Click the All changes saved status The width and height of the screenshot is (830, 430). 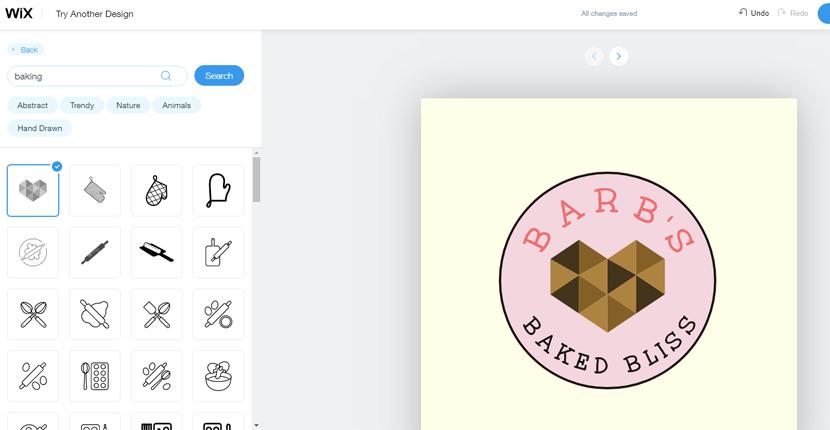[609, 14]
